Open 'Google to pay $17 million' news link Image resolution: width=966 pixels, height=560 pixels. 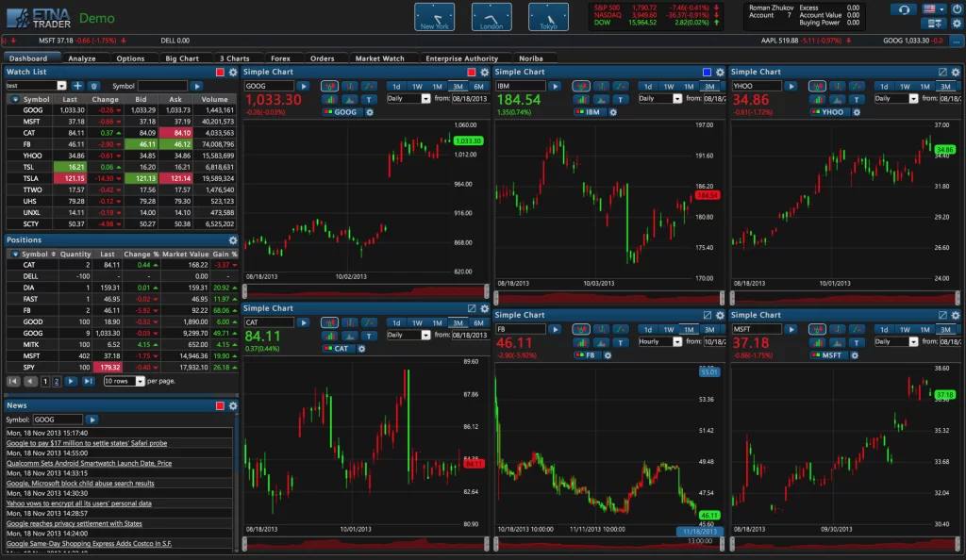point(87,443)
